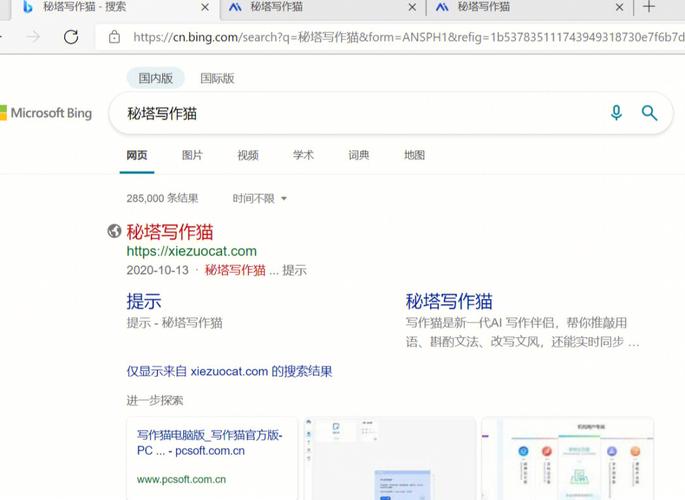Image resolution: width=685 pixels, height=500 pixels.
Task: Click the address bar URL
Action: (x=408, y=37)
